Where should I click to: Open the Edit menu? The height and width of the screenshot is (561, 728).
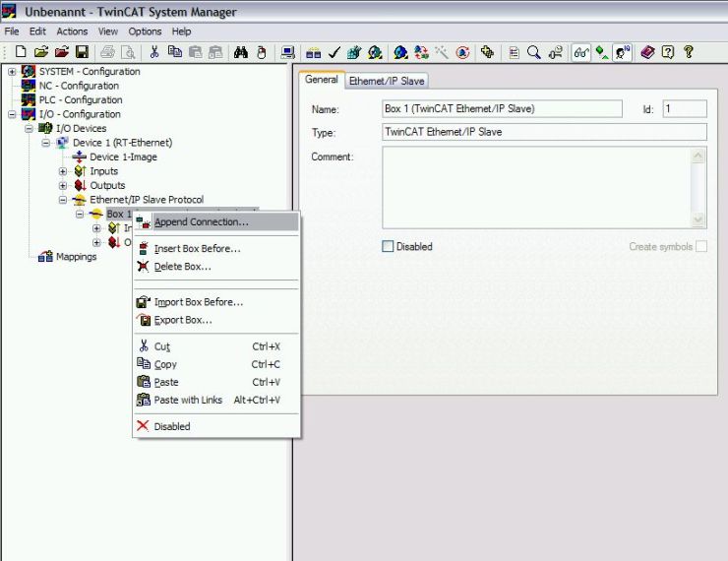37,31
